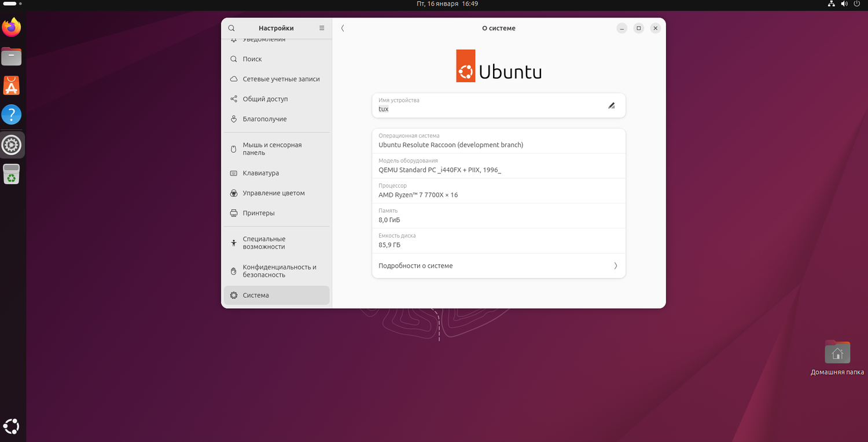Click the mouse icon for Мышь и сенсорная панель

233,148
